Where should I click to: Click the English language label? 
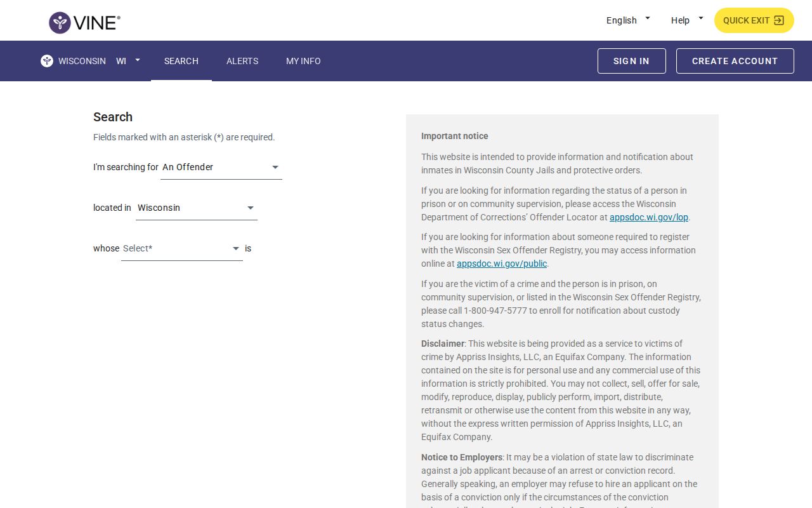point(622,20)
